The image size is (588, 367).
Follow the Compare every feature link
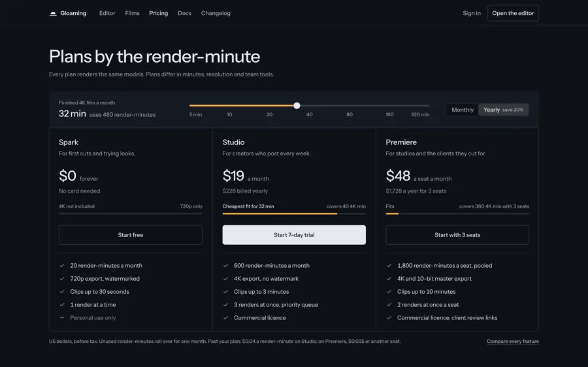[x=513, y=341]
